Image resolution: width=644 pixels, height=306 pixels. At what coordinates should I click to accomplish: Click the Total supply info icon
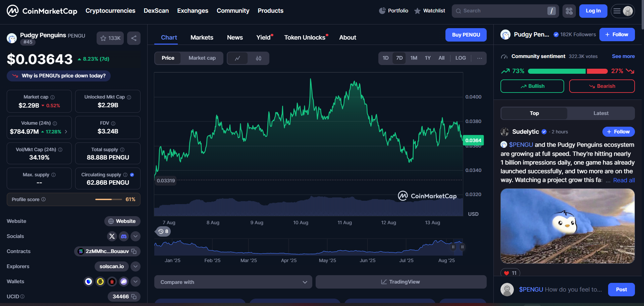point(122,149)
